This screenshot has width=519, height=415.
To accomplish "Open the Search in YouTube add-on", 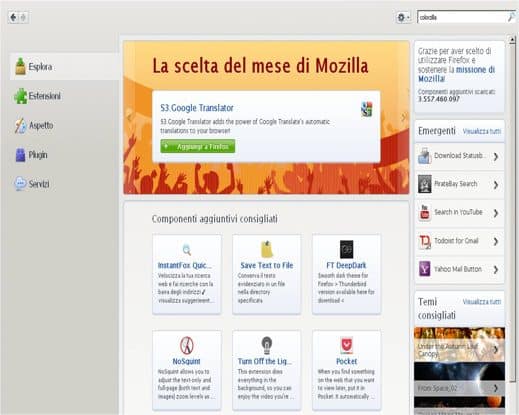I will tap(459, 213).
